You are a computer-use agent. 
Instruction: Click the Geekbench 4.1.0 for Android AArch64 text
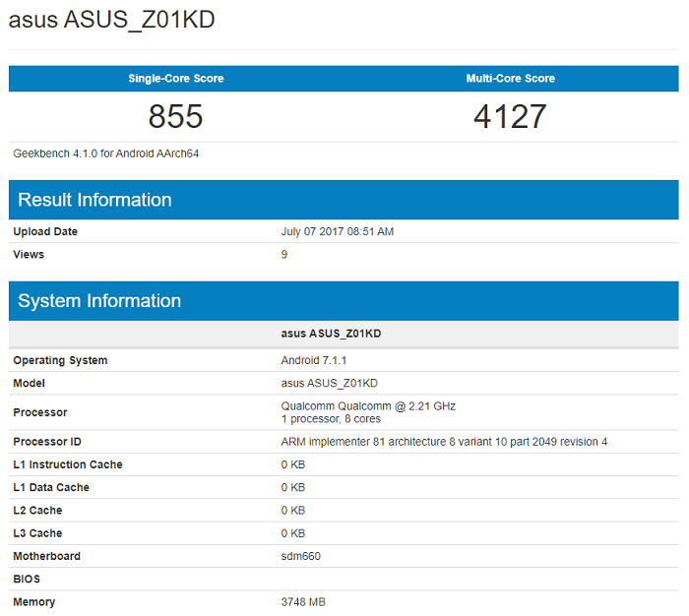(106, 154)
